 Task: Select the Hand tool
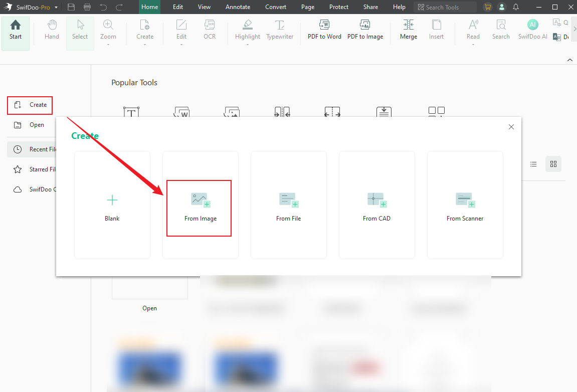click(51, 32)
